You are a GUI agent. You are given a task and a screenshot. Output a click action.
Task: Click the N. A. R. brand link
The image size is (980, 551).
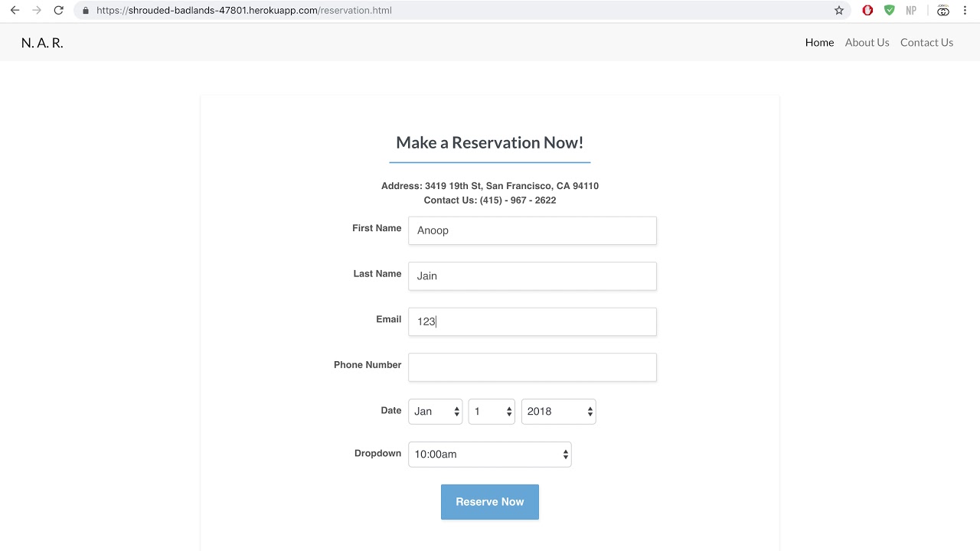click(42, 43)
